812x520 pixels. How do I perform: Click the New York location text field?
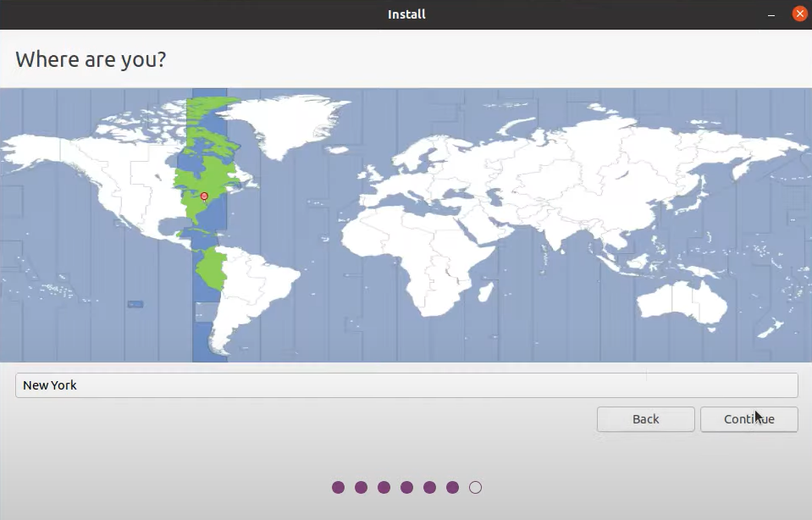click(x=406, y=385)
